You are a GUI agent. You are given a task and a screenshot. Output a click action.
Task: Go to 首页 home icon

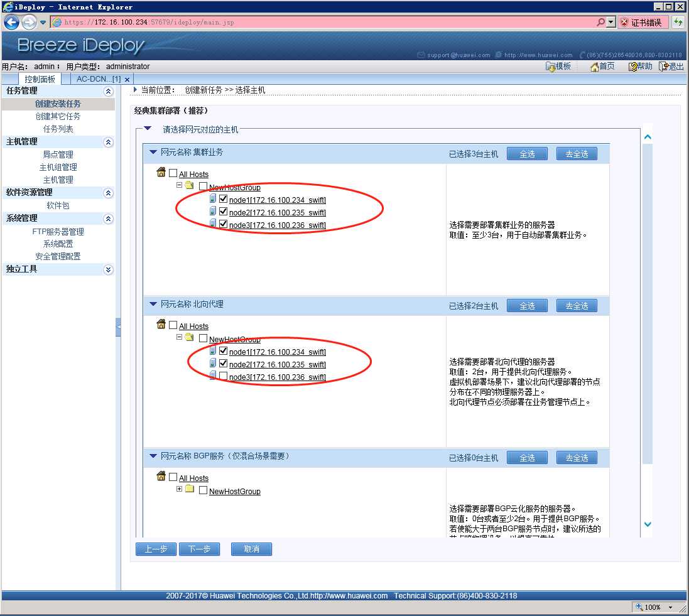click(595, 67)
